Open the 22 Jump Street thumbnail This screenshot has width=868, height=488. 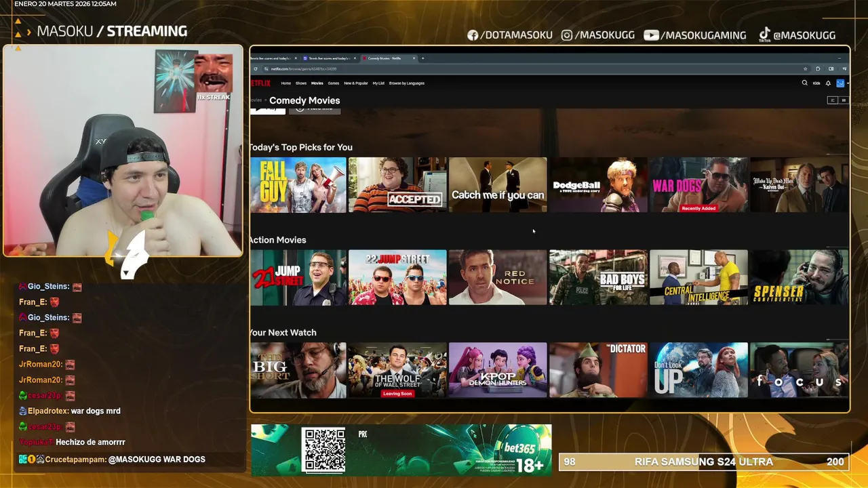(x=397, y=277)
